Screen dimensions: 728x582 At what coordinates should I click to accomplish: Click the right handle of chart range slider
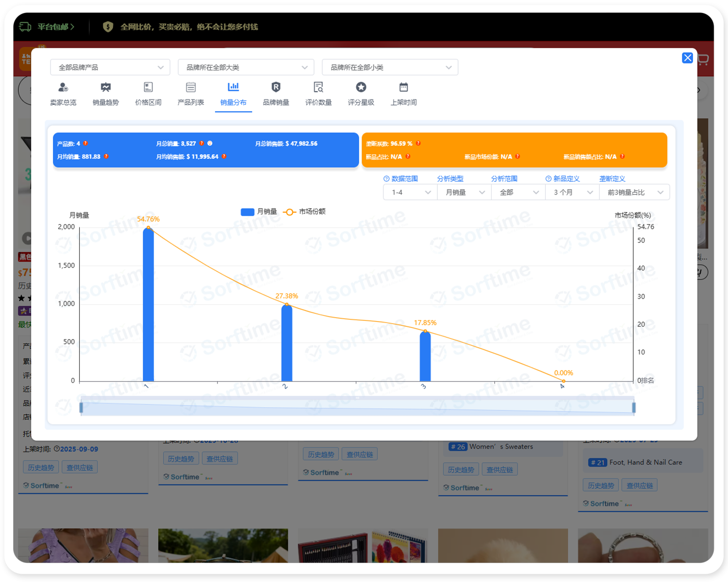[634, 408]
